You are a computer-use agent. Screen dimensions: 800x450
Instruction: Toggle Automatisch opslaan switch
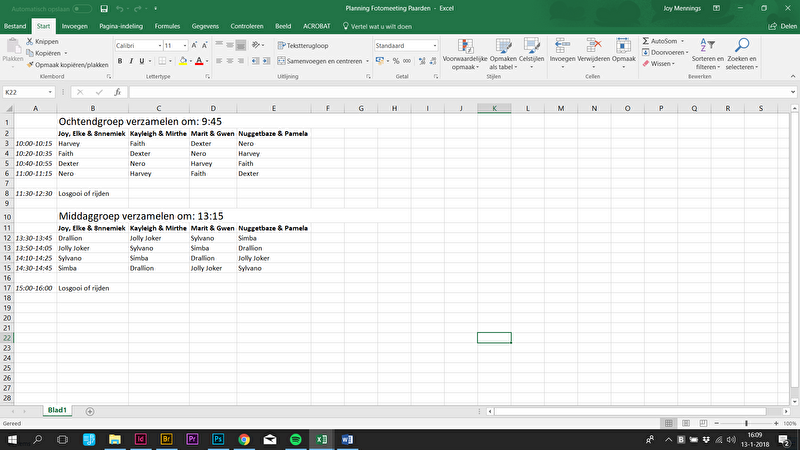82,9
